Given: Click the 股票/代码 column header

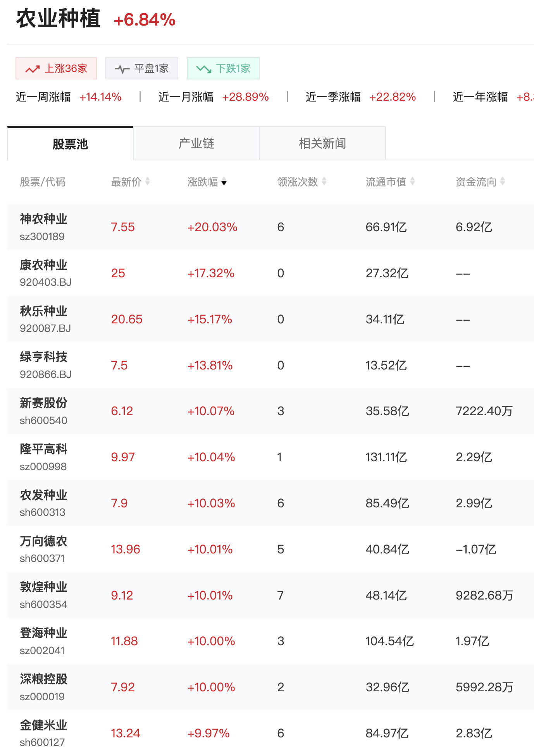Looking at the screenshot, I should tap(43, 182).
